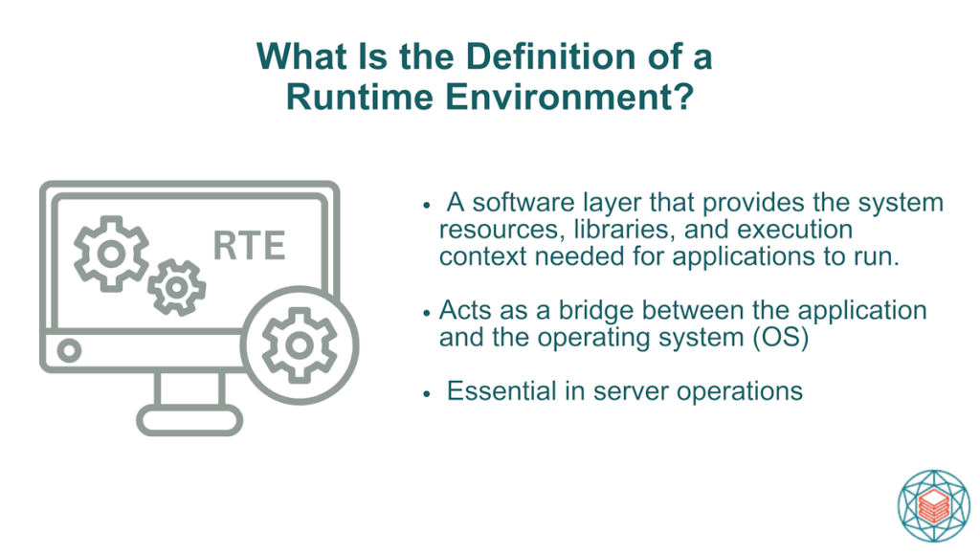Click the 'What Is the Definition of a' heading line
980x554 pixels.
(x=485, y=56)
